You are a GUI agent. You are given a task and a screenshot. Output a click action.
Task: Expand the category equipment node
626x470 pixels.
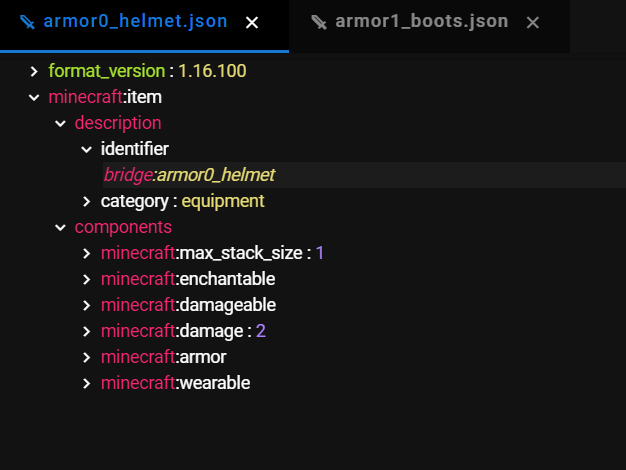[x=86, y=201]
